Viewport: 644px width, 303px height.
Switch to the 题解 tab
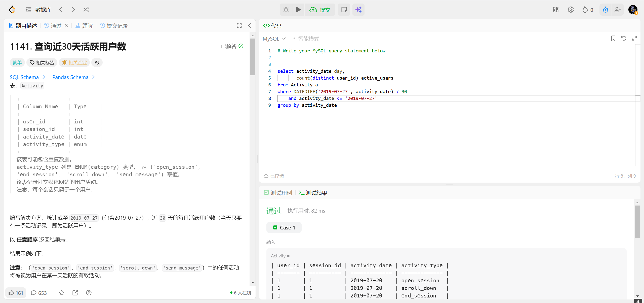pos(84,26)
